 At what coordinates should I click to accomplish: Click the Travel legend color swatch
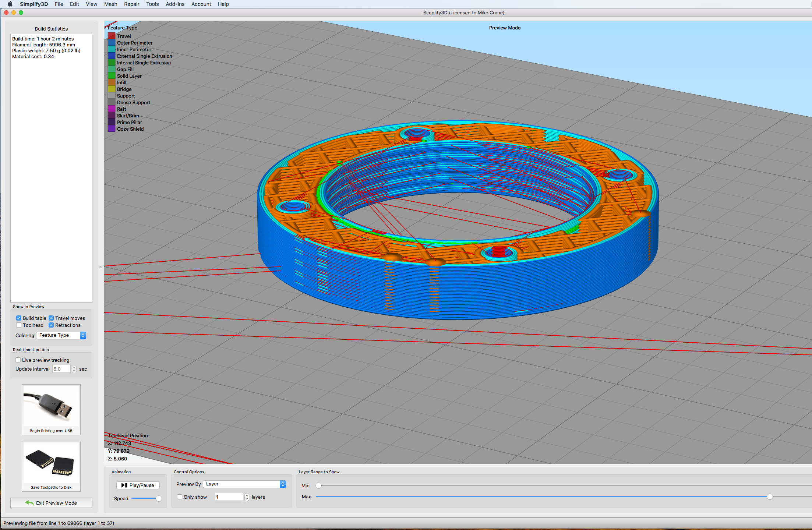112,36
